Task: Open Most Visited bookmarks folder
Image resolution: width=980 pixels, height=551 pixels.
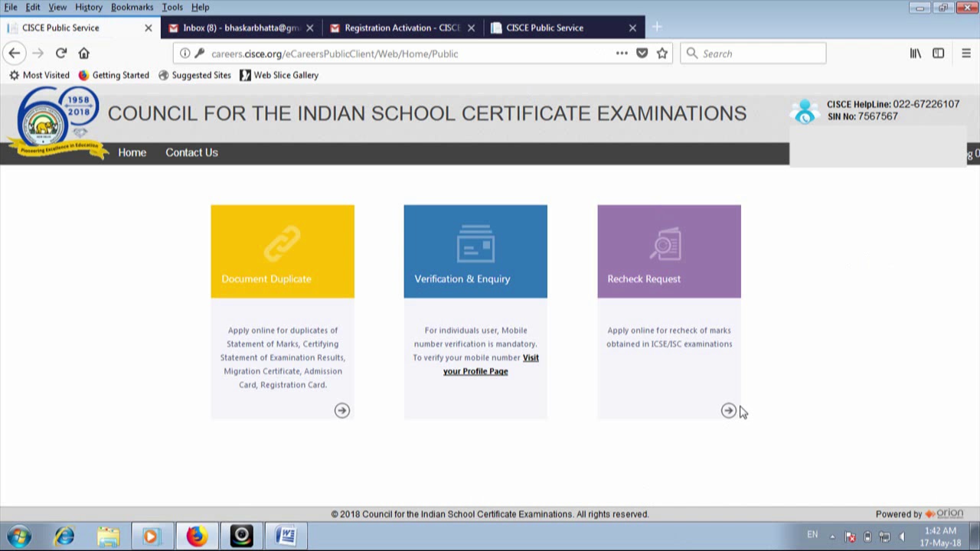Action: pyautogui.click(x=38, y=75)
